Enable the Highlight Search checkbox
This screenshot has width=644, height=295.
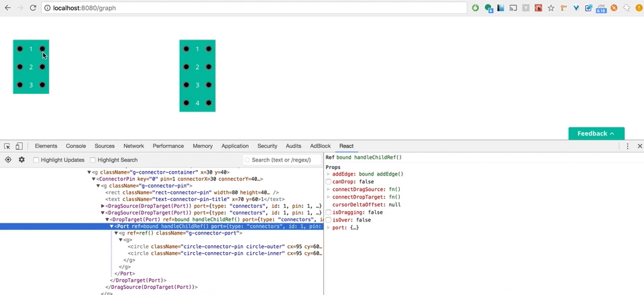tap(93, 160)
